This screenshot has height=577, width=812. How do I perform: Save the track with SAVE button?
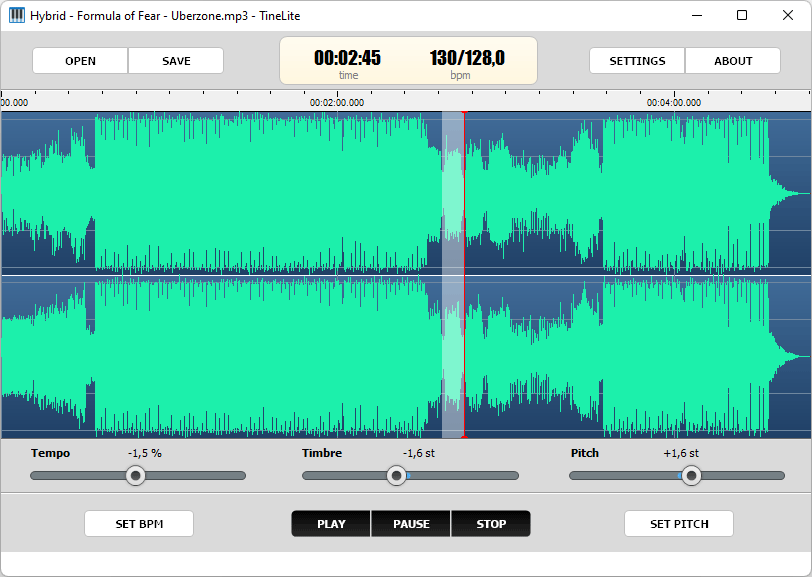176,61
